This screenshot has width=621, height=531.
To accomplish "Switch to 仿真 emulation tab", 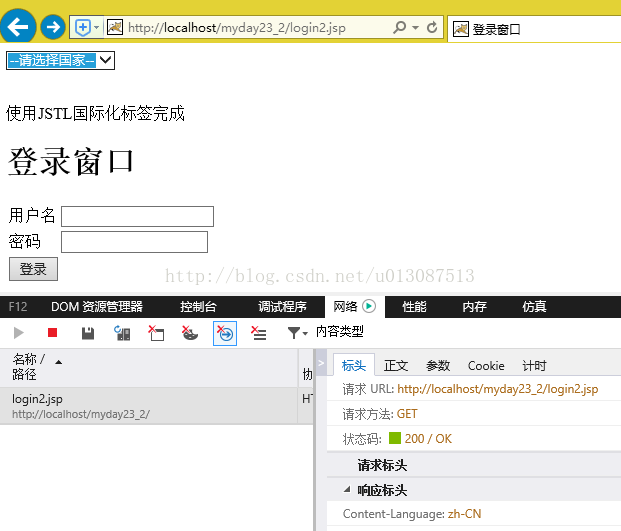I will (x=534, y=306).
